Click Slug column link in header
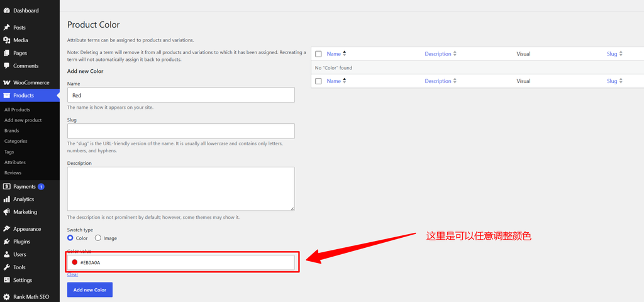The width and height of the screenshot is (644, 302). 612,54
